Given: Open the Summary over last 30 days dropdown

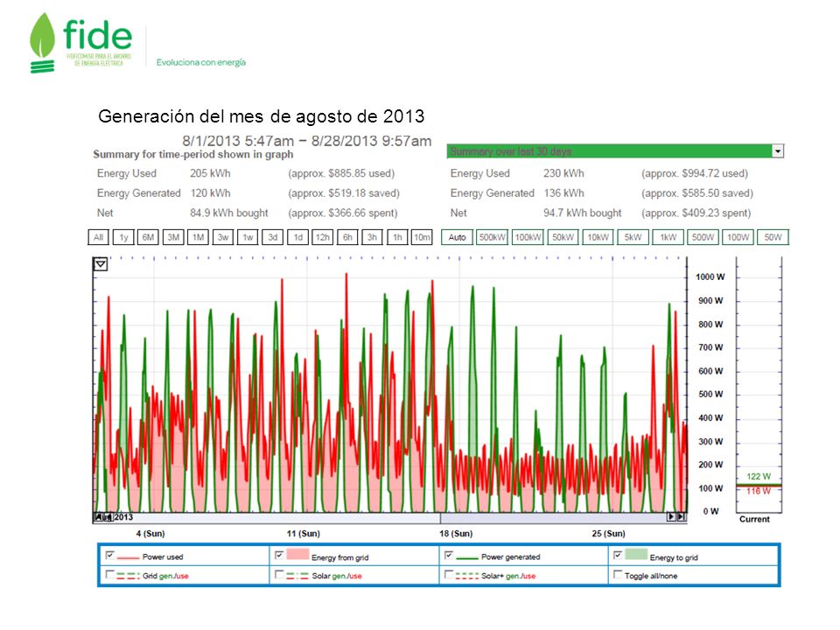Looking at the screenshot, I should 779,151.
